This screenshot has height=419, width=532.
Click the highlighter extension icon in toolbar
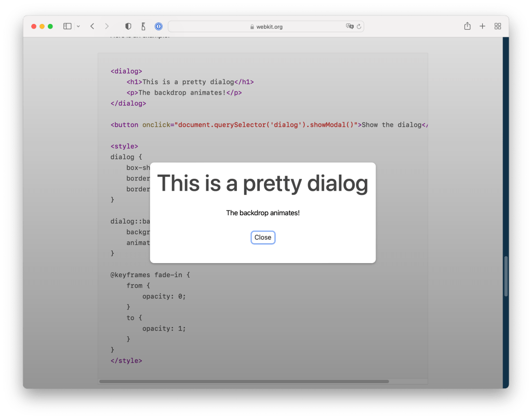pyautogui.click(x=143, y=26)
